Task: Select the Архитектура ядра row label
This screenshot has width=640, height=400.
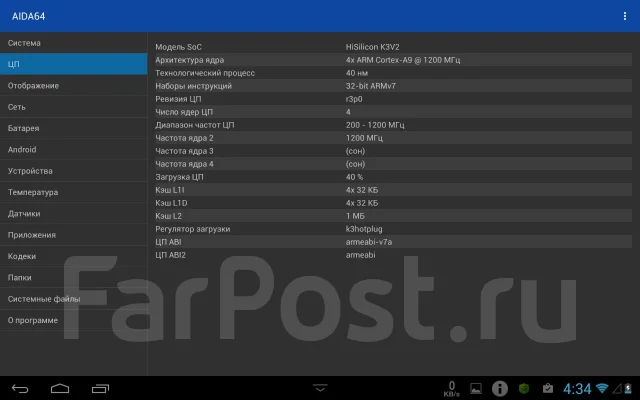Action: coord(189,60)
